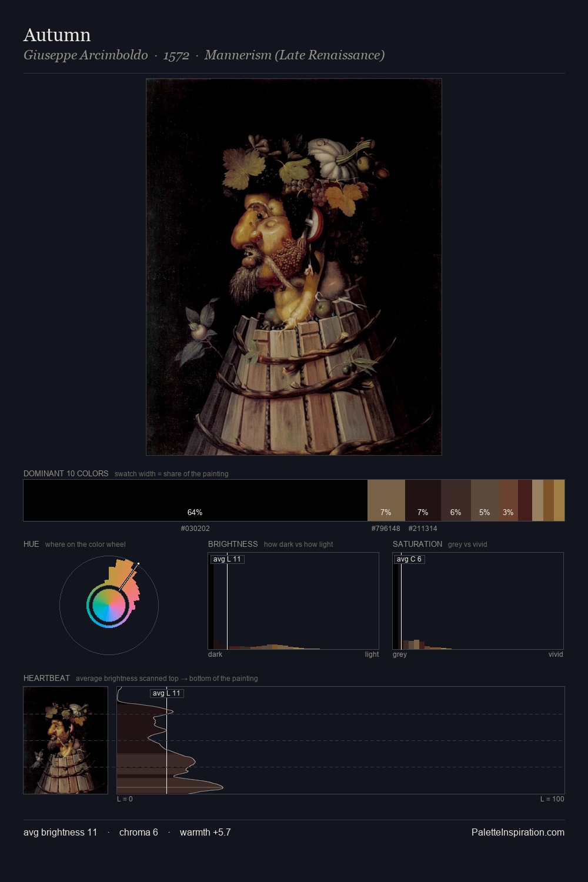588x882 pixels.
Task: Select the narrow pale khaki swatch
Action: [x=537, y=500]
